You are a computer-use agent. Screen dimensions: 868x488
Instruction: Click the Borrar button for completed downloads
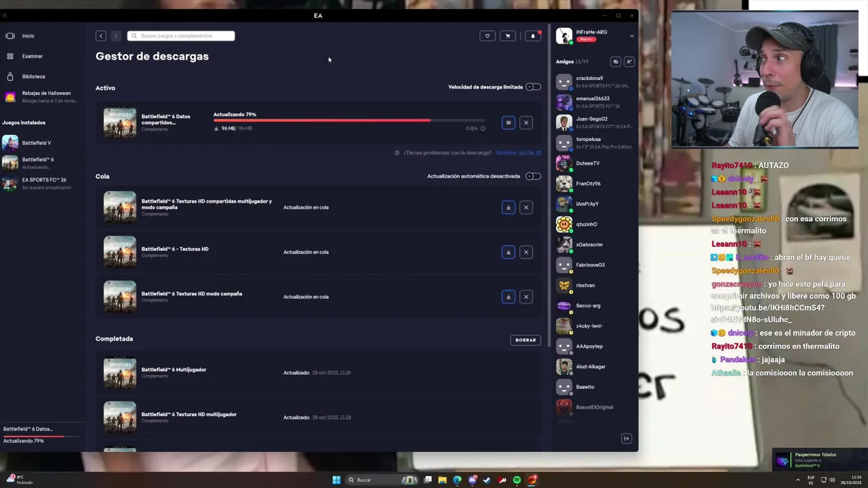pos(526,340)
